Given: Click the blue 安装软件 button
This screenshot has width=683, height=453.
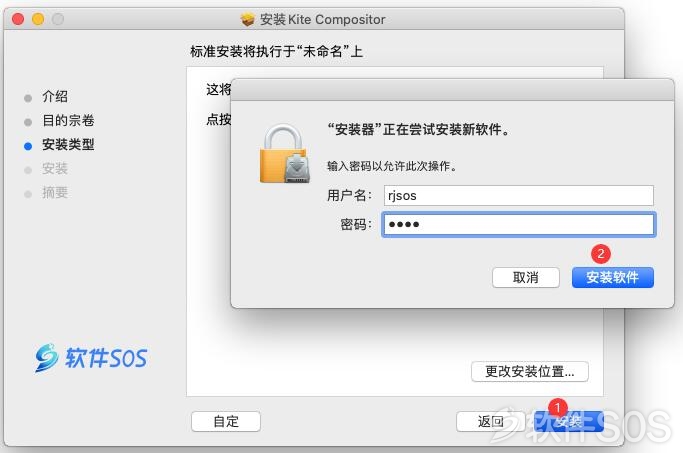Looking at the screenshot, I should (612, 277).
